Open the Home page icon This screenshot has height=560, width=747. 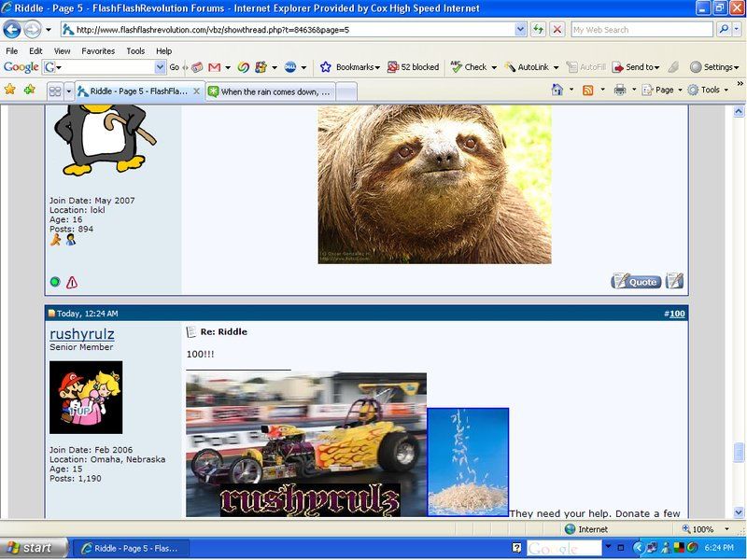pyautogui.click(x=557, y=91)
